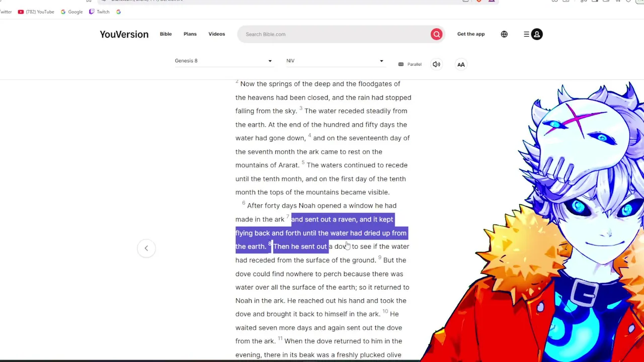
Task: Open the language globe selector
Action: [x=504, y=34]
